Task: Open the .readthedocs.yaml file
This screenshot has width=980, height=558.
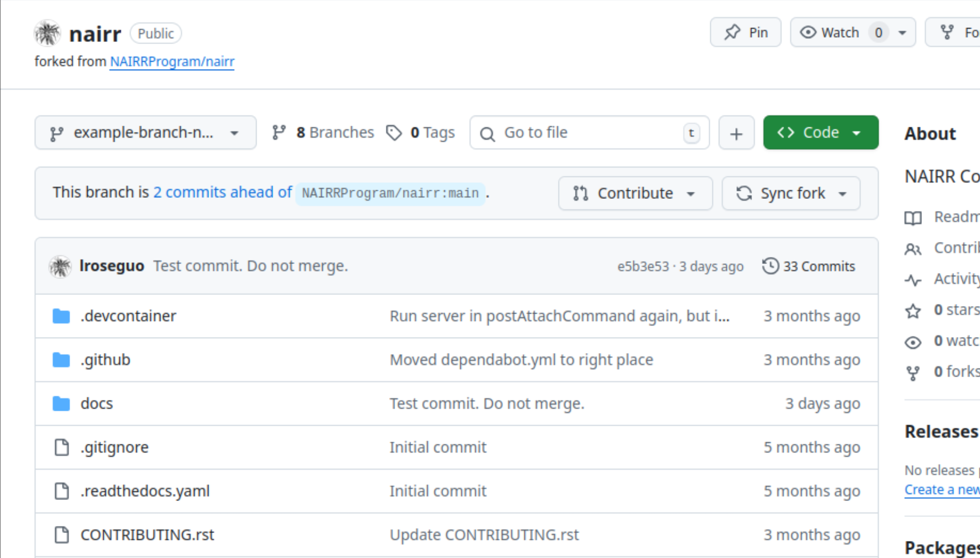Action: (x=145, y=491)
